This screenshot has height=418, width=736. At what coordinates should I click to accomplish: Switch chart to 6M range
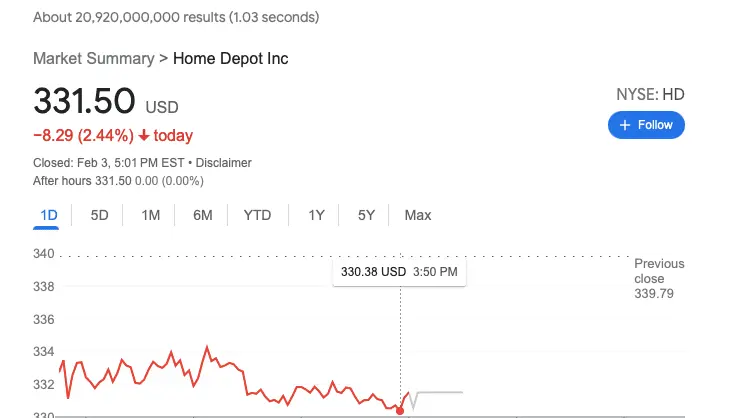203,215
